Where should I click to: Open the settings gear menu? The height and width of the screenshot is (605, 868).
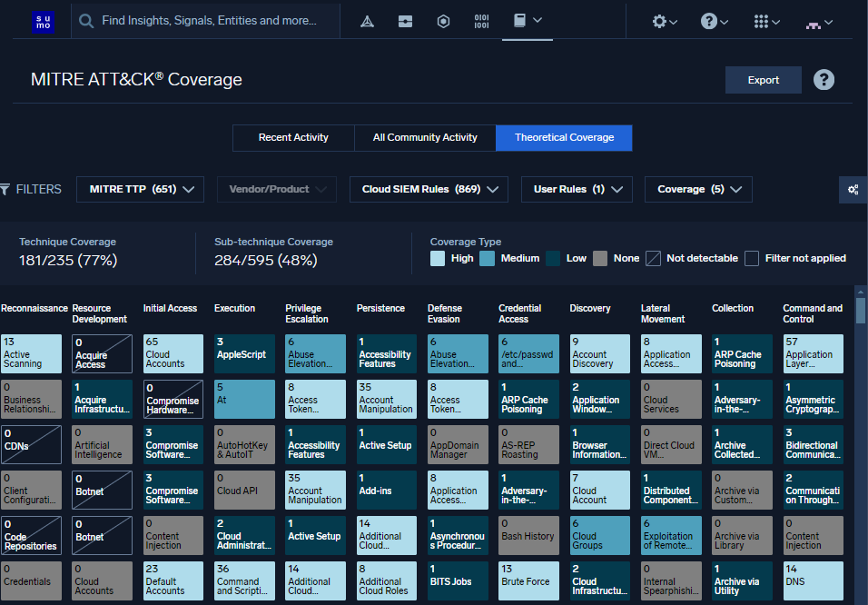coord(665,22)
